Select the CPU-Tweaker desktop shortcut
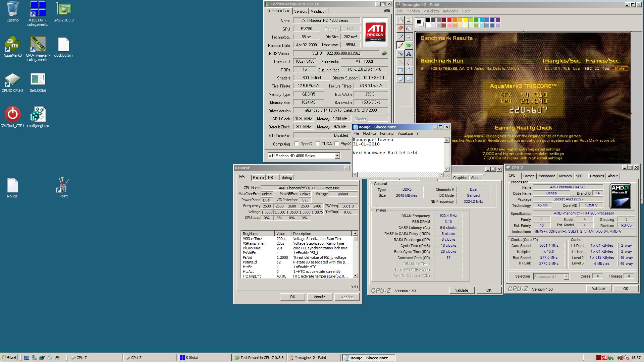Viewport: 644px width, 362px height. point(38,49)
